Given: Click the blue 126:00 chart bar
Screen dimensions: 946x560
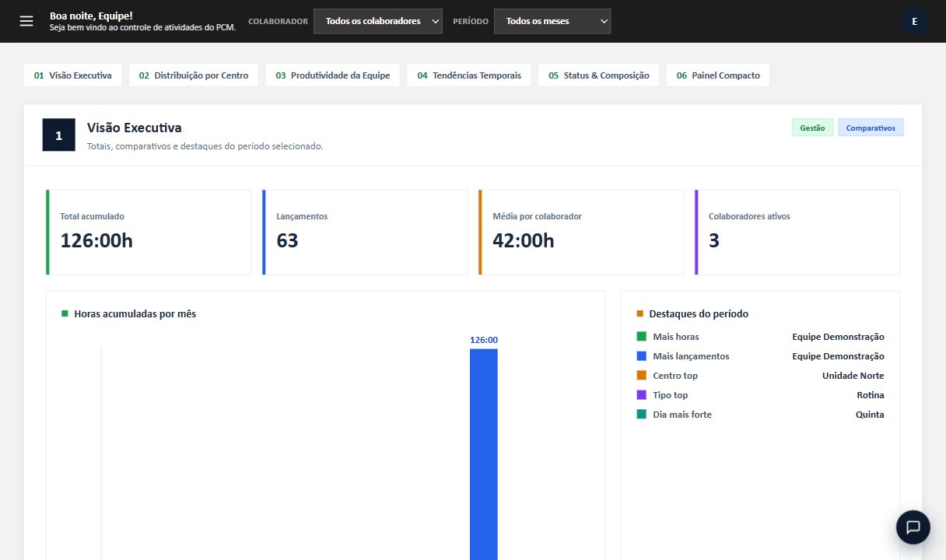Looking at the screenshot, I should [x=483, y=454].
